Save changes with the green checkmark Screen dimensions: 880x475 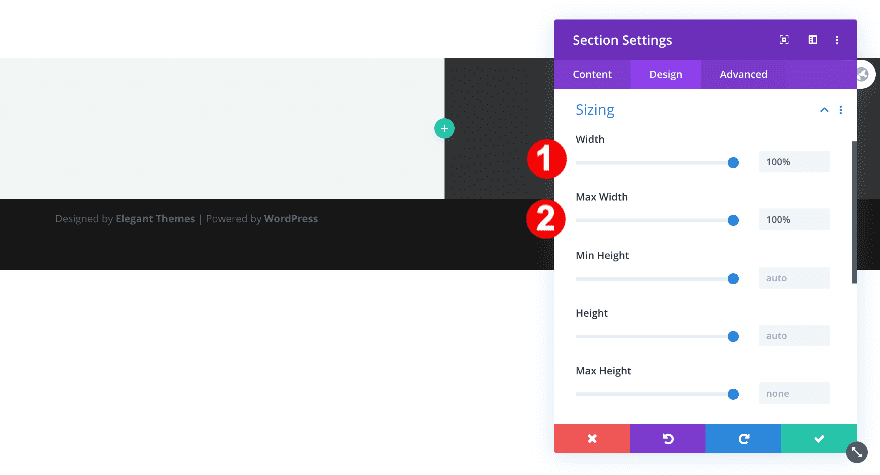pyautogui.click(x=819, y=439)
